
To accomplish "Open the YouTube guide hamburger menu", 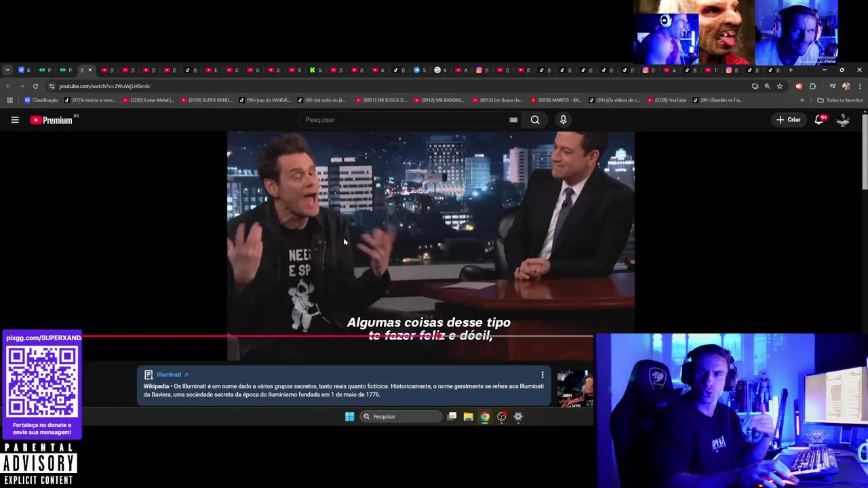I will click(x=15, y=120).
